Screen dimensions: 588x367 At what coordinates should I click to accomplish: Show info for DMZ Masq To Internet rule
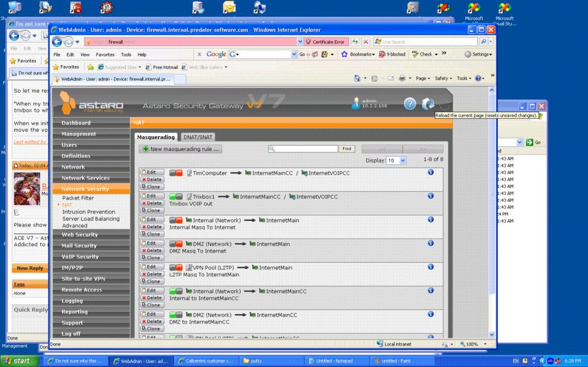point(431,243)
